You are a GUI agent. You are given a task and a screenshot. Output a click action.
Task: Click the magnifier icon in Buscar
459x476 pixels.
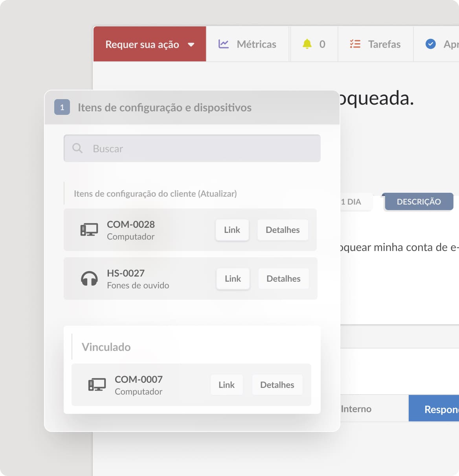pyautogui.click(x=77, y=148)
